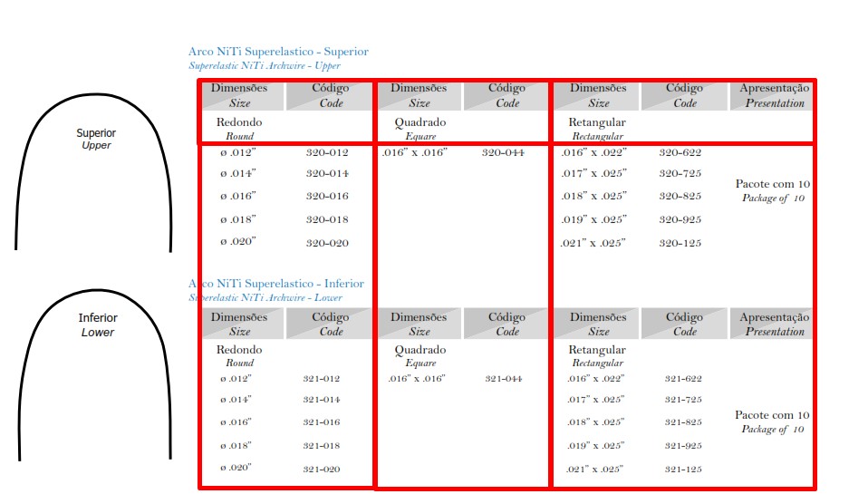868x494 pixels.
Task: Select code 320-020 in the round column
Action: (x=327, y=242)
